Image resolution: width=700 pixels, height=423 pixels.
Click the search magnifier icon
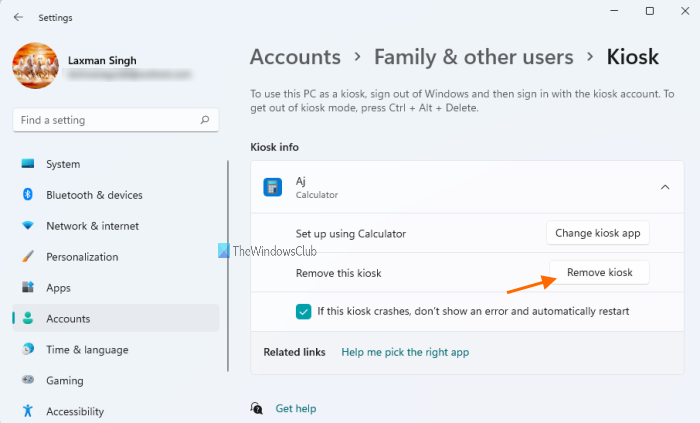pyautogui.click(x=205, y=120)
